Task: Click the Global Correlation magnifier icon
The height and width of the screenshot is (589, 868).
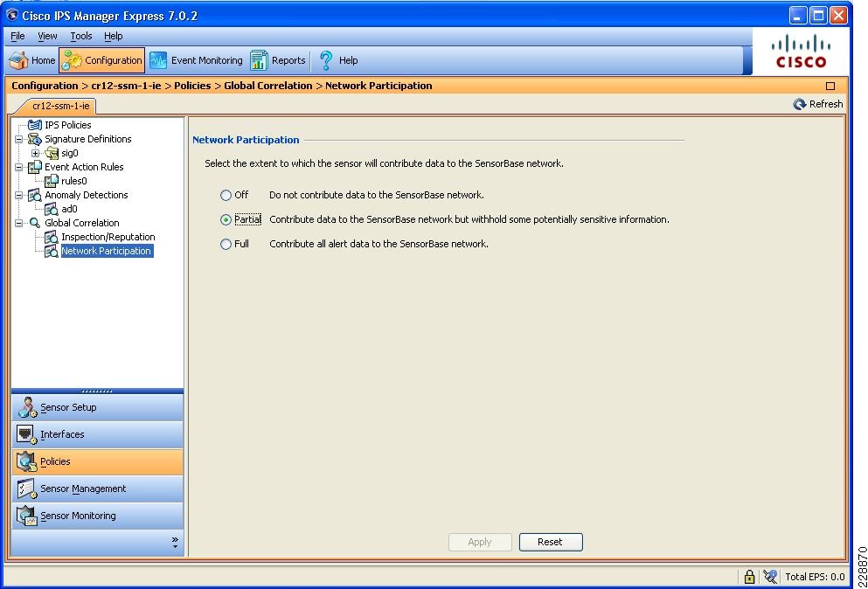Action: point(35,223)
